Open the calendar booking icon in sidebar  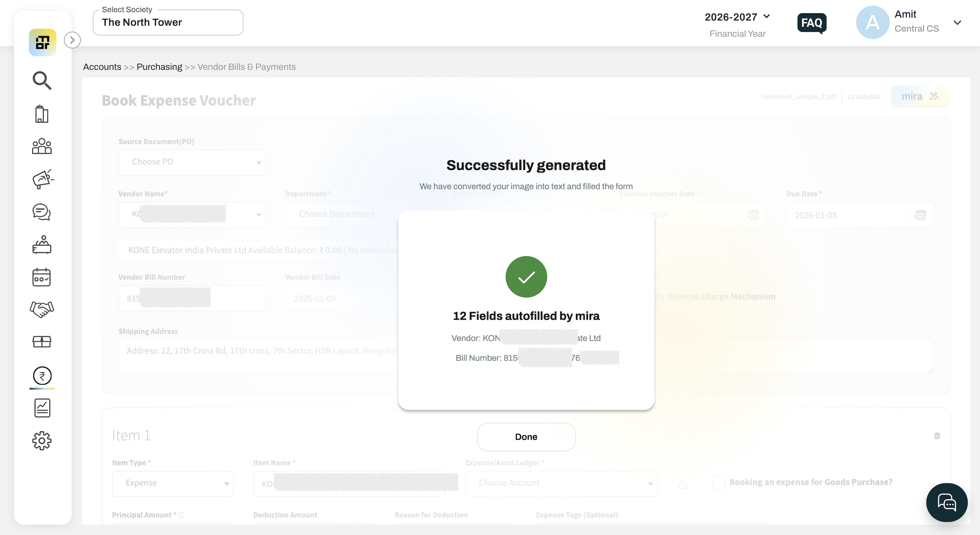pyautogui.click(x=42, y=277)
